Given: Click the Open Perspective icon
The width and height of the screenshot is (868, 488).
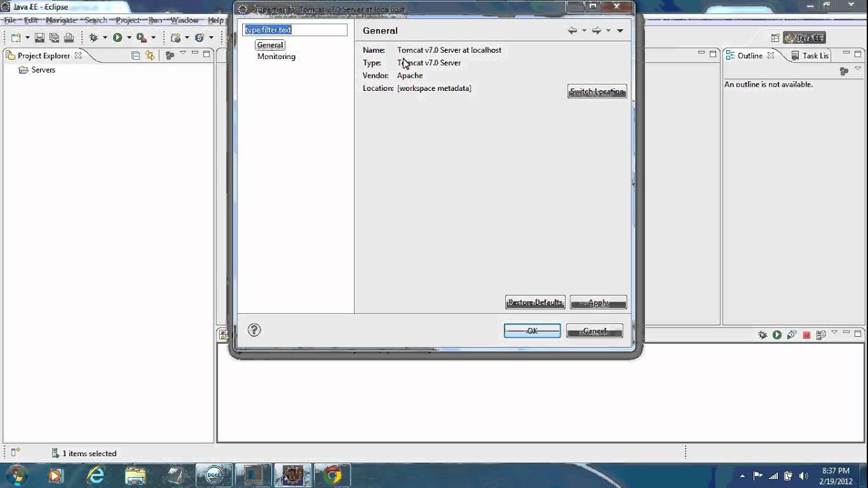Looking at the screenshot, I should coord(774,38).
